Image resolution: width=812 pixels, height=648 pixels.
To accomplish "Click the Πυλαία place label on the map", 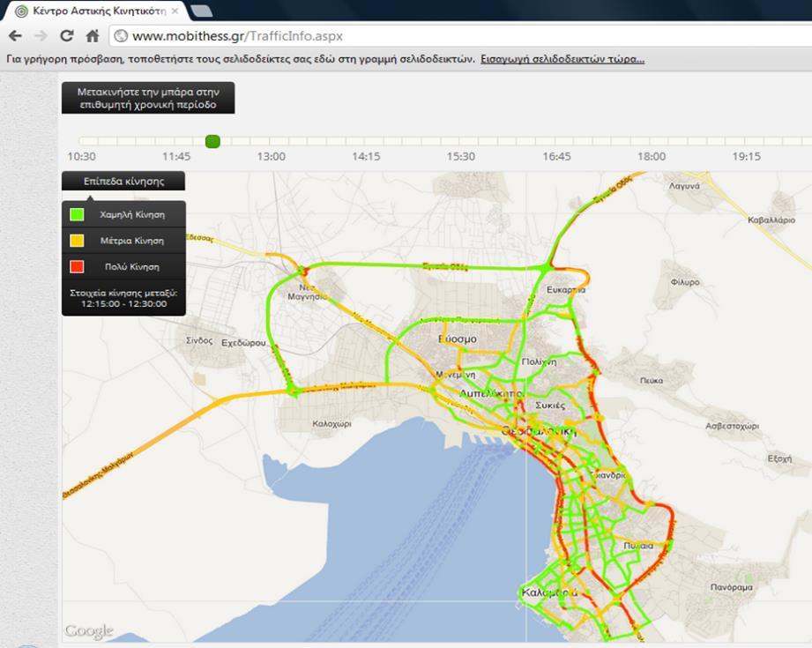I will (638, 546).
